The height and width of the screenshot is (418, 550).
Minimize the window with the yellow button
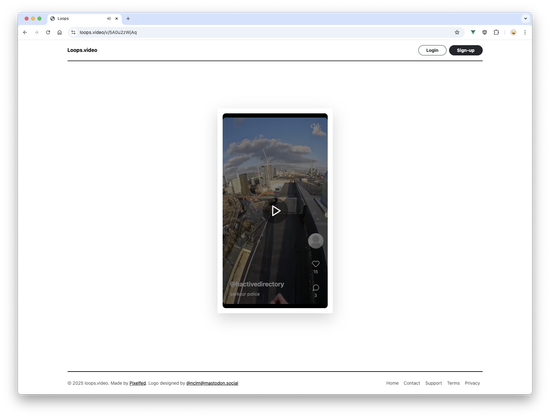pos(33,19)
